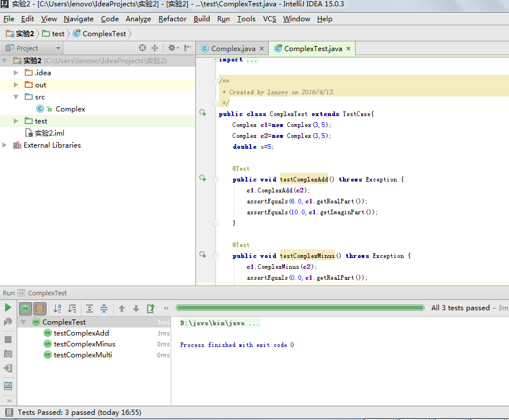Go to previous failed test arrow
This screenshot has height=420, width=509.
click(x=122, y=309)
